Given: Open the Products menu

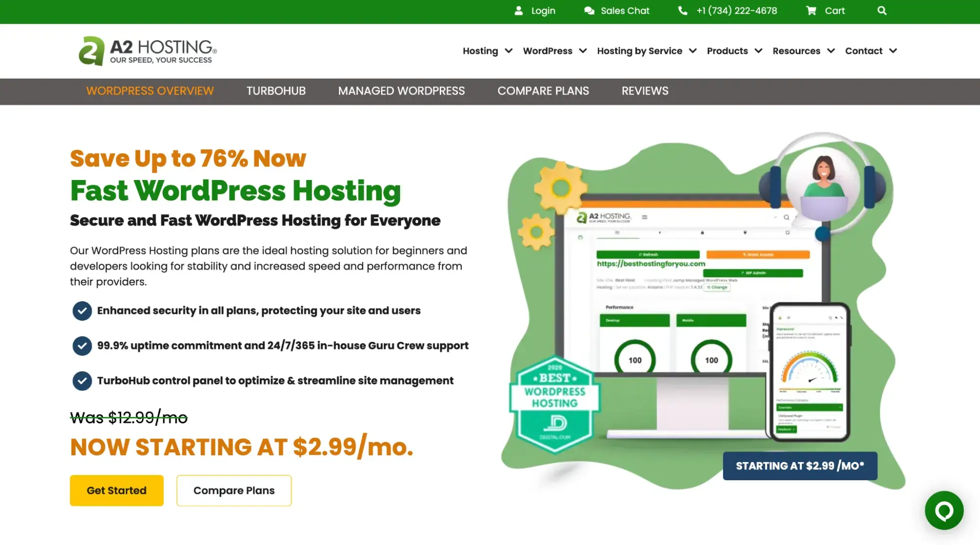Looking at the screenshot, I should pyautogui.click(x=734, y=51).
